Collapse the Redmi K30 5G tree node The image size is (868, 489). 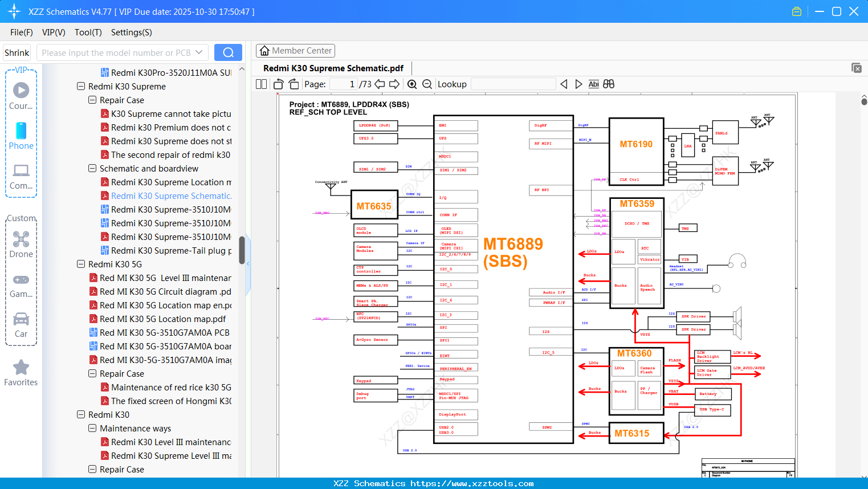(81, 264)
